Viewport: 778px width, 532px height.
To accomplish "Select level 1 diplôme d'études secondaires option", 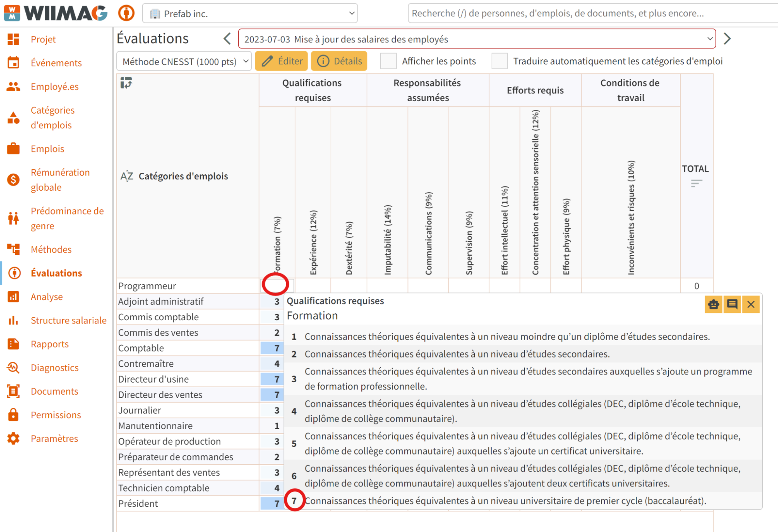I will [523, 337].
